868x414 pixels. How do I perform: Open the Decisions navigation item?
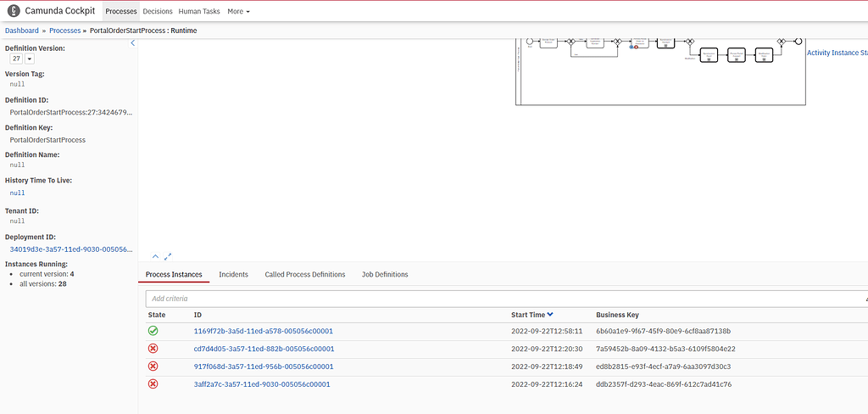[x=158, y=12]
